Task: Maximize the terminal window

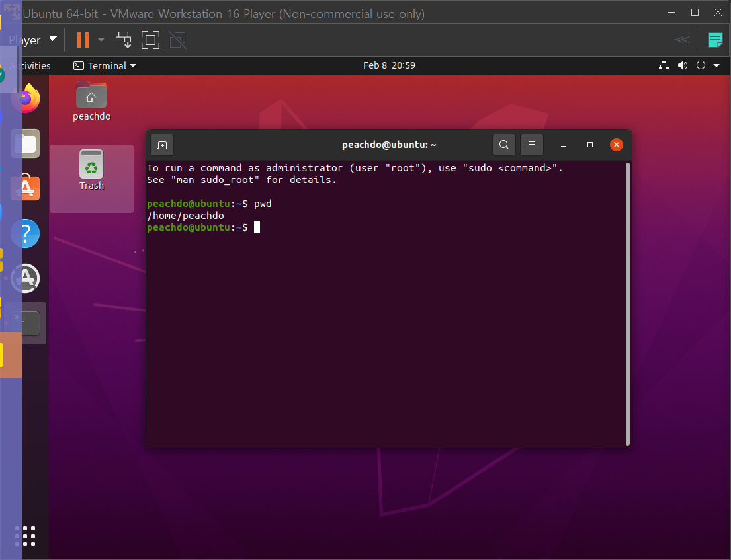Action: click(x=589, y=145)
